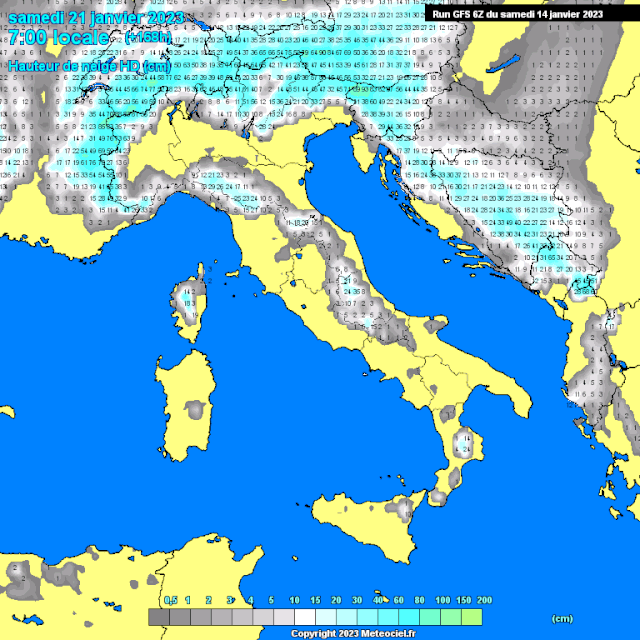Click the '0,5' legend scale label
Screen dimensions: 640x640
click(171, 600)
